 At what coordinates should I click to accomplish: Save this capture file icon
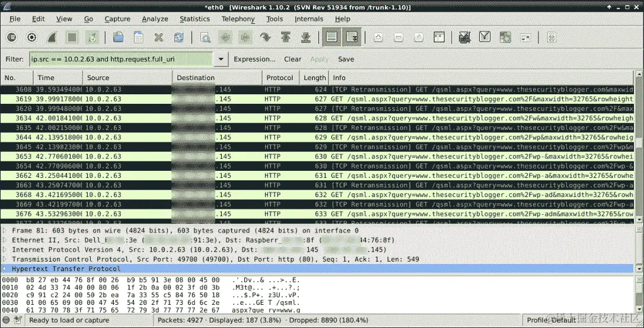tap(138, 37)
